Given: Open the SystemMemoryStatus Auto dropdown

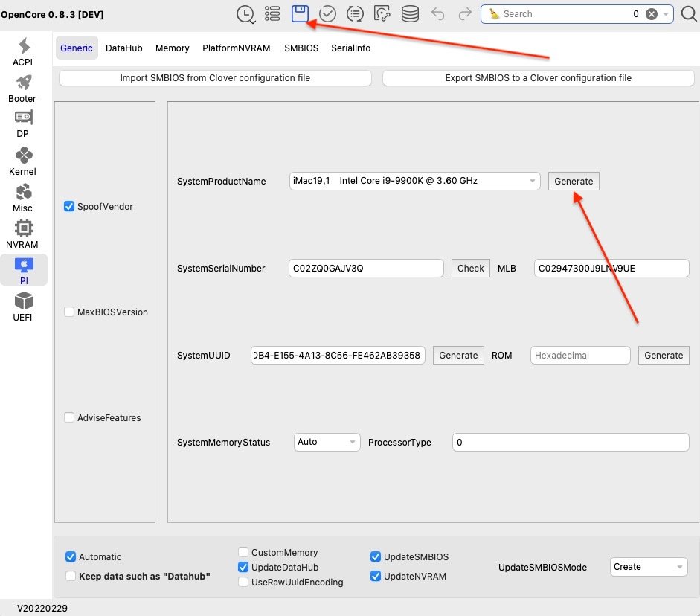Looking at the screenshot, I should (x=327, y=442).
